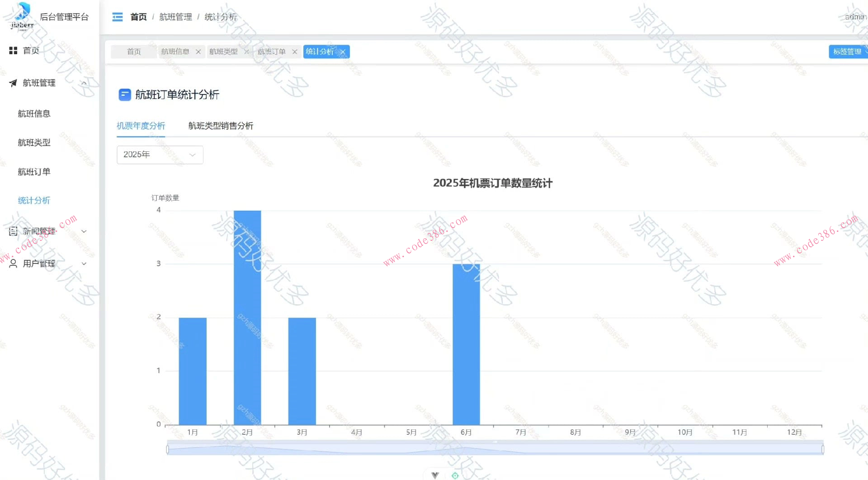Click the hamburger menu collapse icon

(118, 17)
